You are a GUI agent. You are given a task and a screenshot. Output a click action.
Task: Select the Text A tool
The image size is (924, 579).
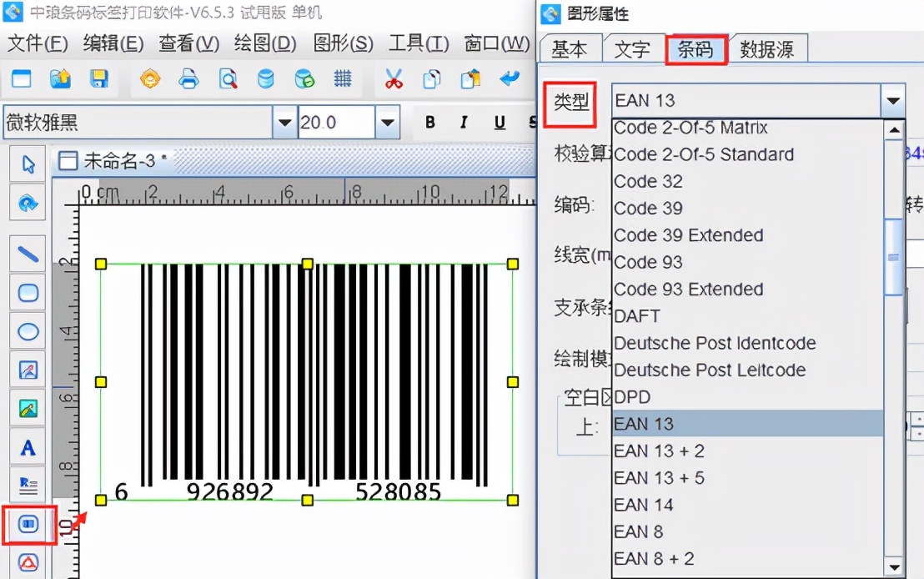coord(28,447)
